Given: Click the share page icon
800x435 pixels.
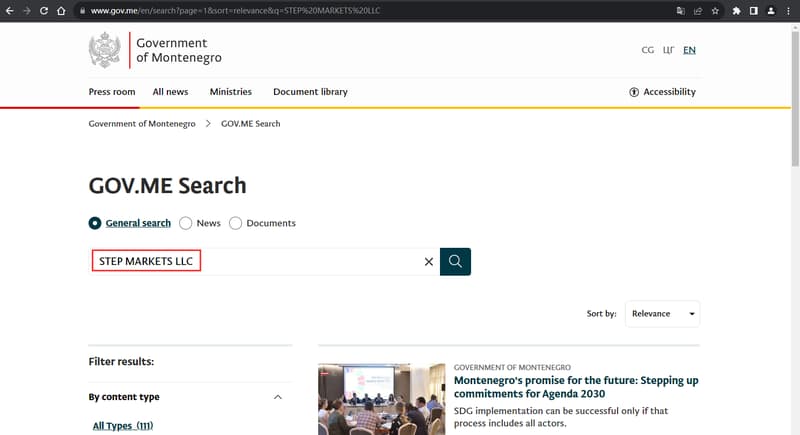Looking at the screenshot, I should tap(697, 11).
